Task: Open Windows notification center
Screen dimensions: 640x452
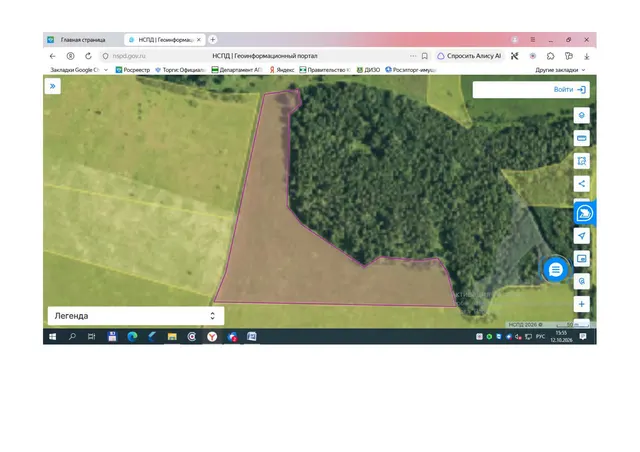Action: coord(583,336)
